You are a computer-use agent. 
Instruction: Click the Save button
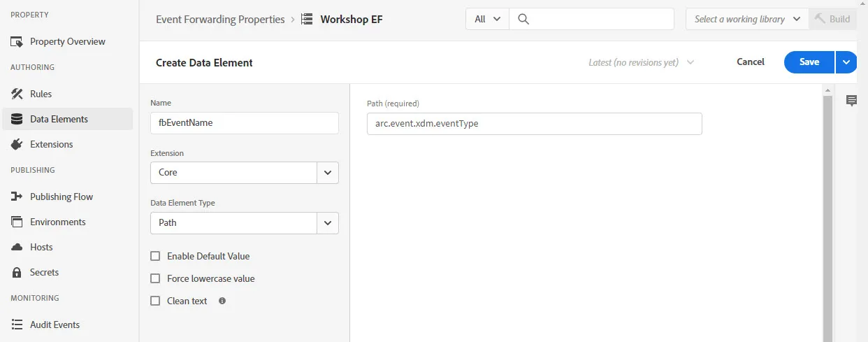pos(809,62)
